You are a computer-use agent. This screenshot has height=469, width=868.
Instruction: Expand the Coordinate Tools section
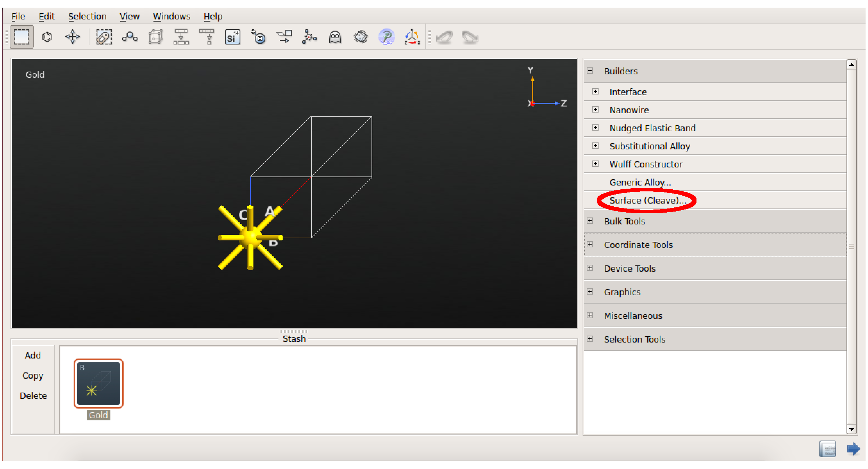pos(590,244)
